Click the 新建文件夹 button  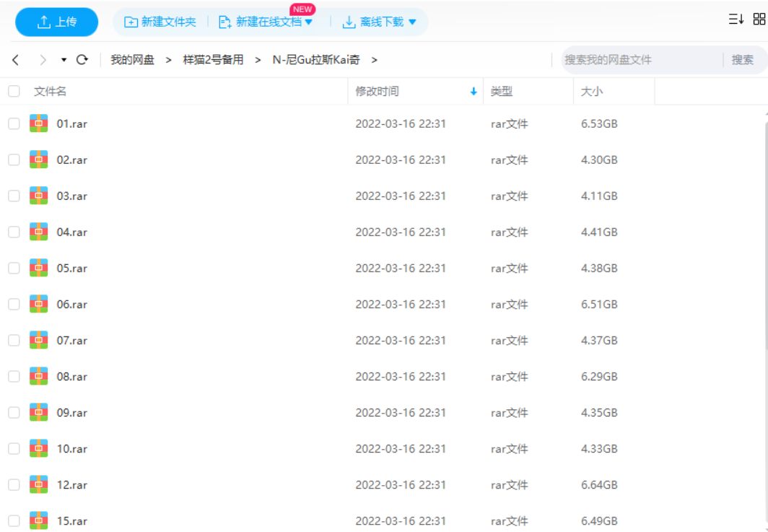click(x=160, y=22)
